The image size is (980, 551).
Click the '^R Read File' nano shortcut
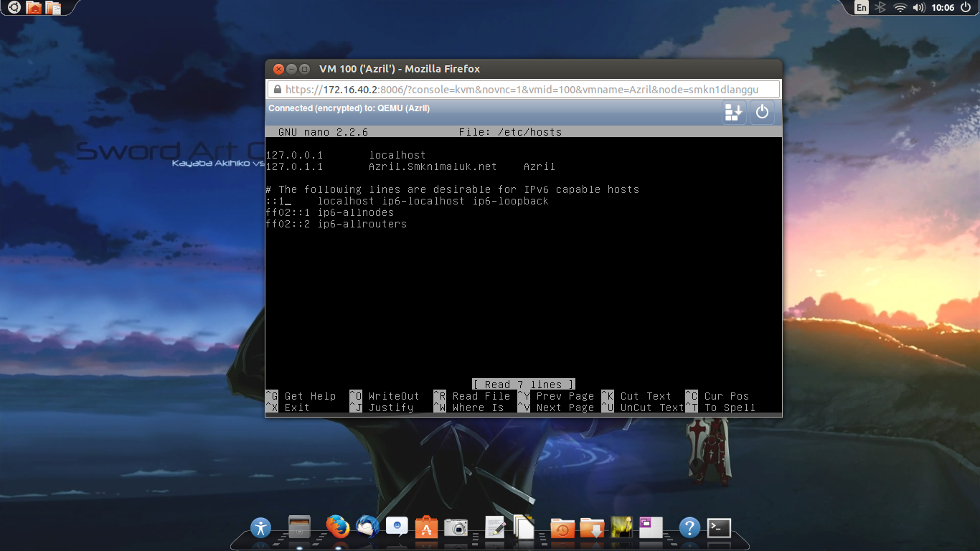pos(471,396)
